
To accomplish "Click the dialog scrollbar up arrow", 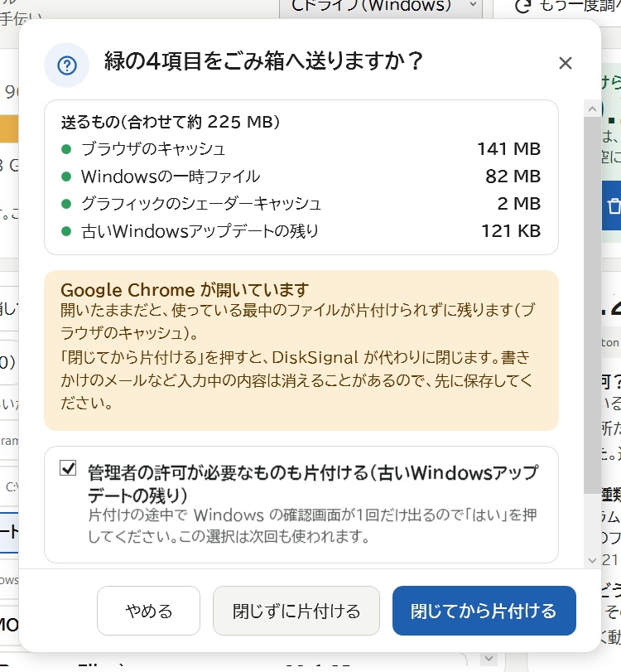I will click(x=592, y=109).
